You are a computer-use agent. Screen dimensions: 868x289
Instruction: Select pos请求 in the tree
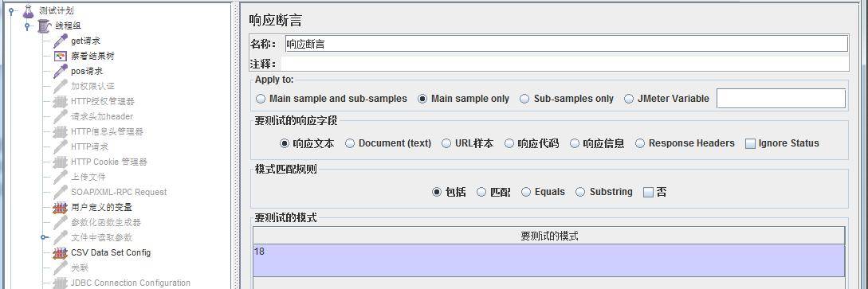click(87, 72)
